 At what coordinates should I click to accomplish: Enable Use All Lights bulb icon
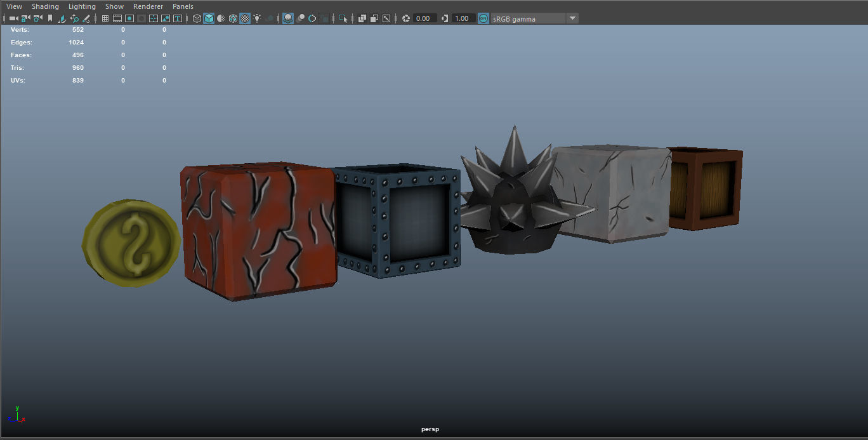tap(257, 18)
